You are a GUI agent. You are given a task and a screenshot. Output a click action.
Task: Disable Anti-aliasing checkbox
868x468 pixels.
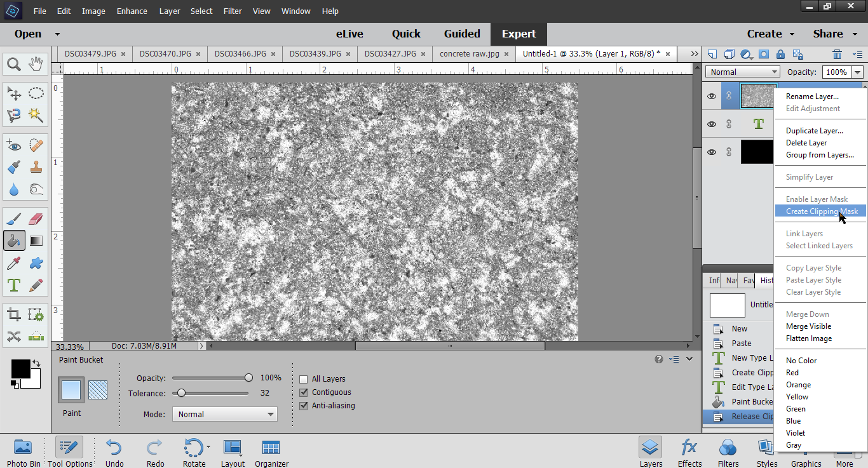[x=304, y=406]
